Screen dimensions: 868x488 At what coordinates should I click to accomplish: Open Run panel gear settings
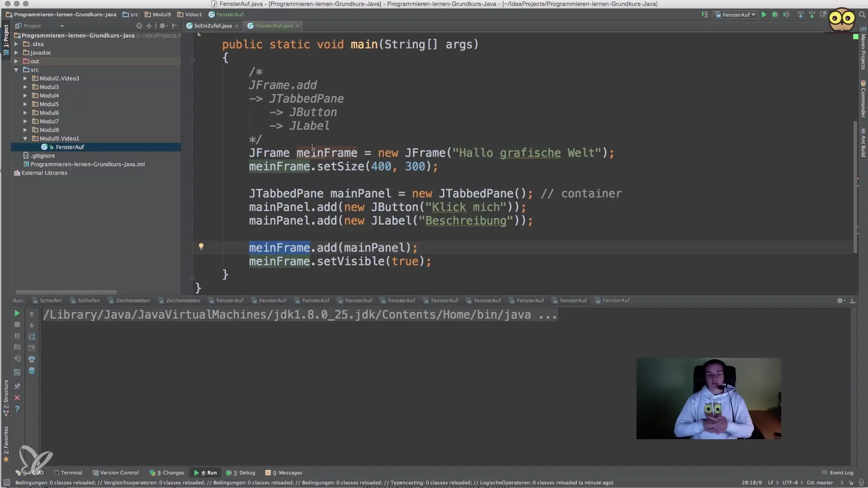tap(840, 300)
